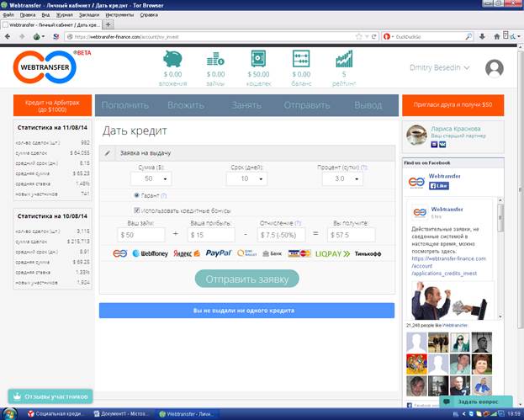Open the search engine selector dropdown
Image resolution: width=524 pixels, height=420 pixels.
[x=389, y=36]
